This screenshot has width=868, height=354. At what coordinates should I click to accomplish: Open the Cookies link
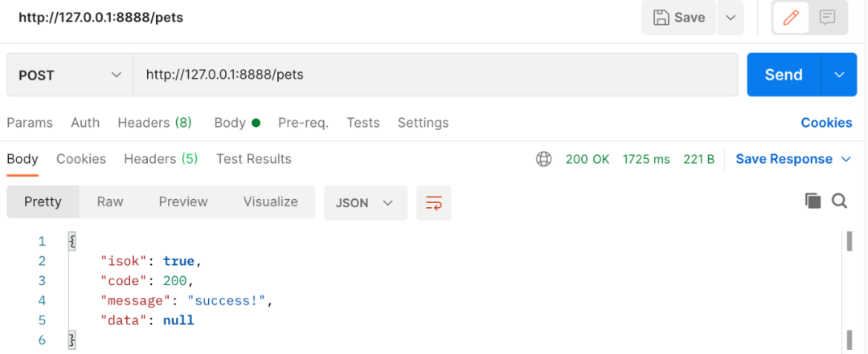826,123
